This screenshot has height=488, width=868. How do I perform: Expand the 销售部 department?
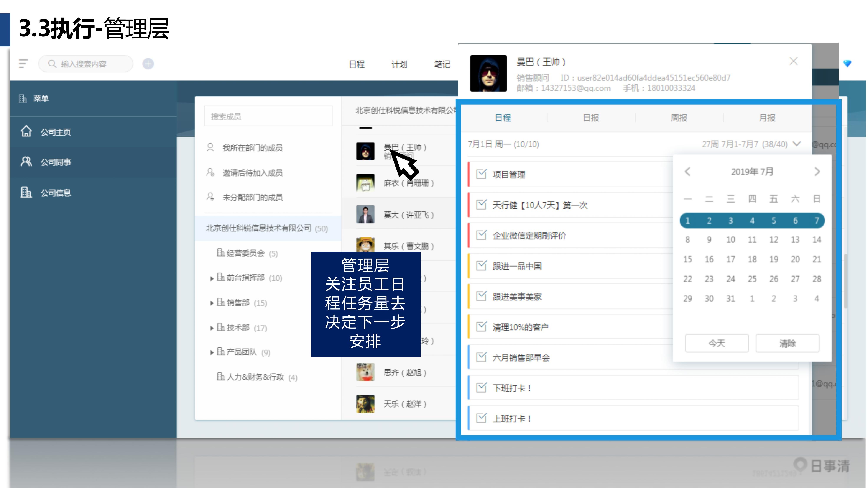coord(212,303)
